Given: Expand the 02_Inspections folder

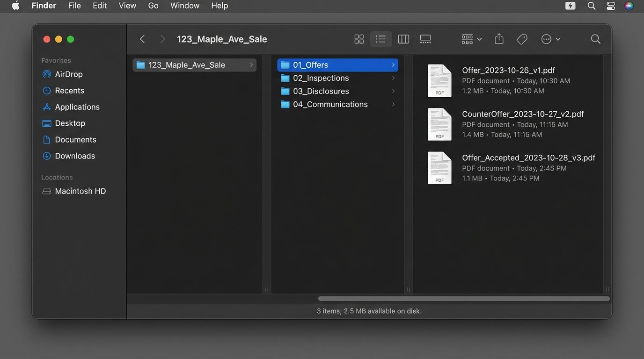Looking at the screenshot, I should (x=321, y=78).
